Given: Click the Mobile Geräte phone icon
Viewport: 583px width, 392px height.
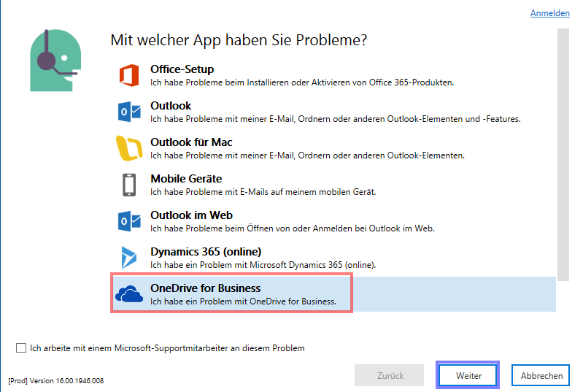Looking at the screenshot, I should 129,185.
